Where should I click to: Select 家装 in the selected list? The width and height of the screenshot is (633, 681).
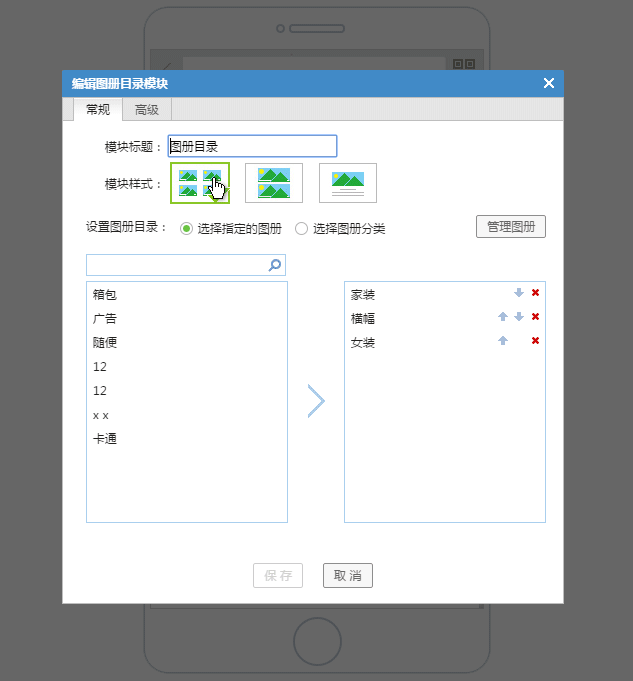[363, 295]
